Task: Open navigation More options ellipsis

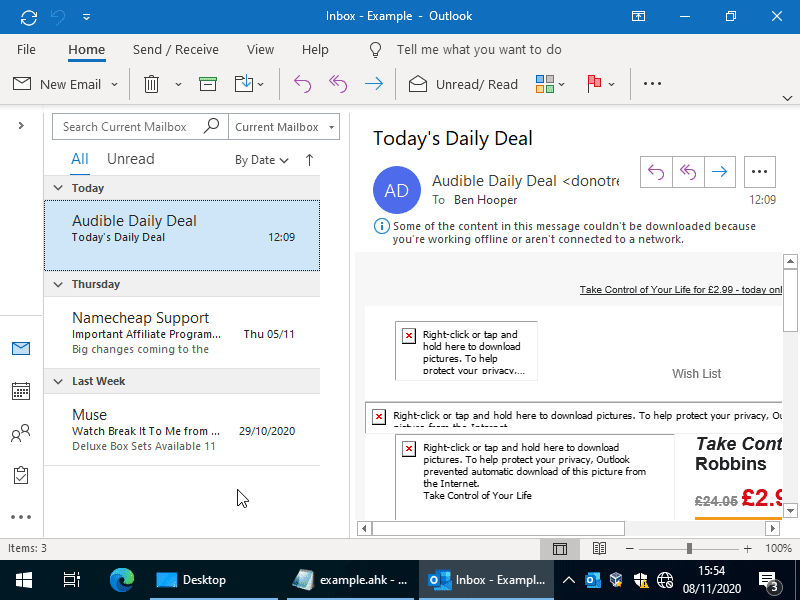Action: pyautogui.click(x=21, y=517)
